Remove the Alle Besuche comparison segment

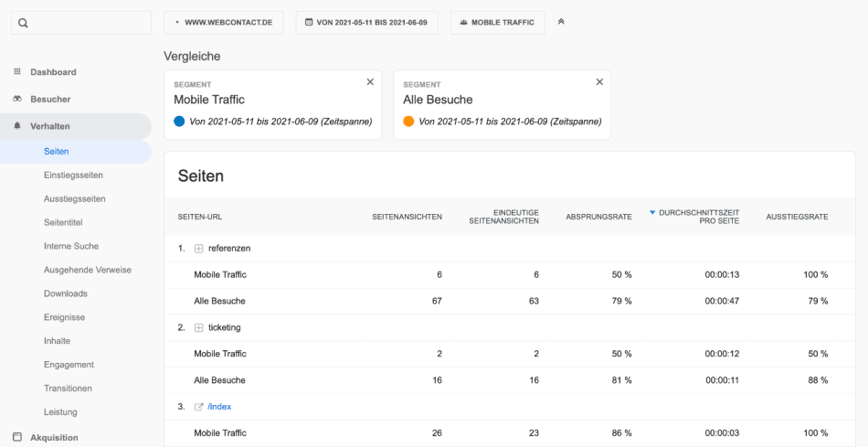pos(599,82)
